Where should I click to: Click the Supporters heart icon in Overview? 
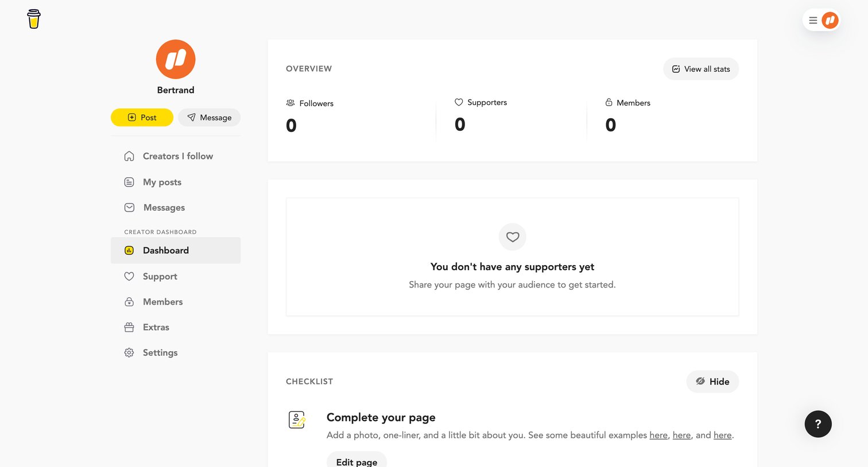tap(459, 102)
